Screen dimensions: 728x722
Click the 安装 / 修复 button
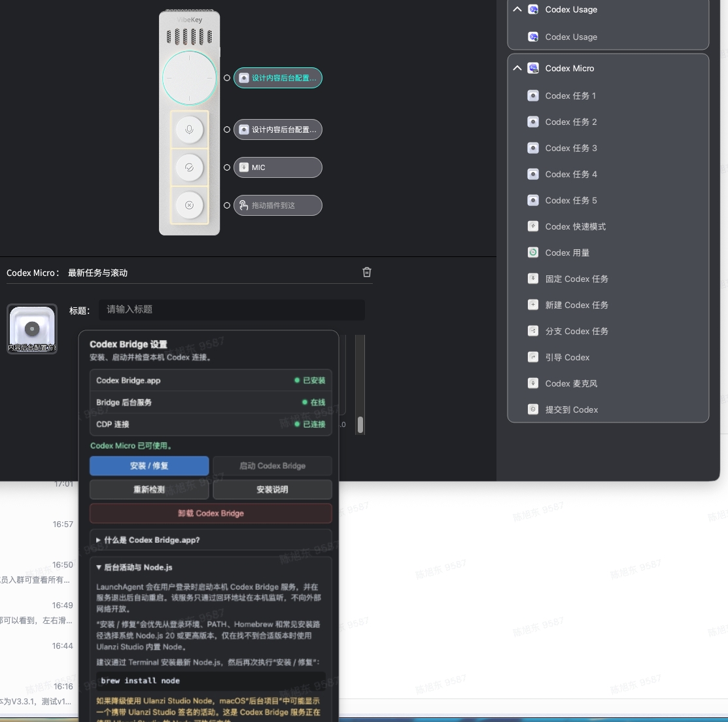149,466
